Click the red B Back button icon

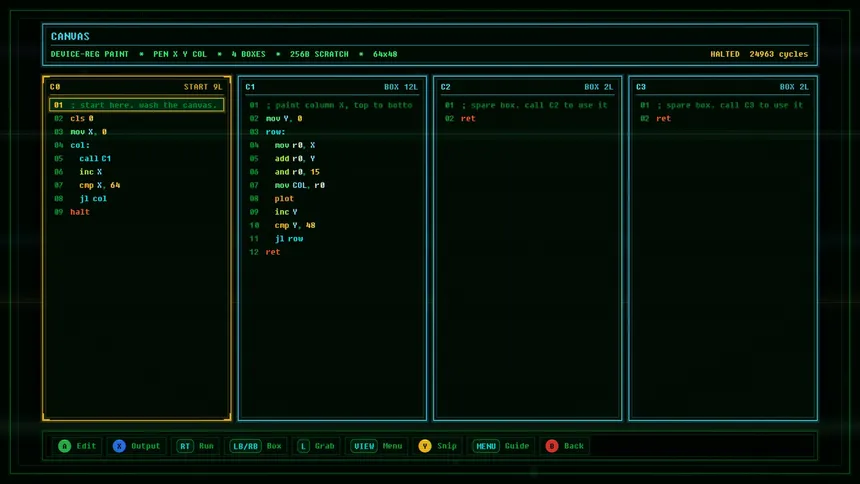point(552,446)
